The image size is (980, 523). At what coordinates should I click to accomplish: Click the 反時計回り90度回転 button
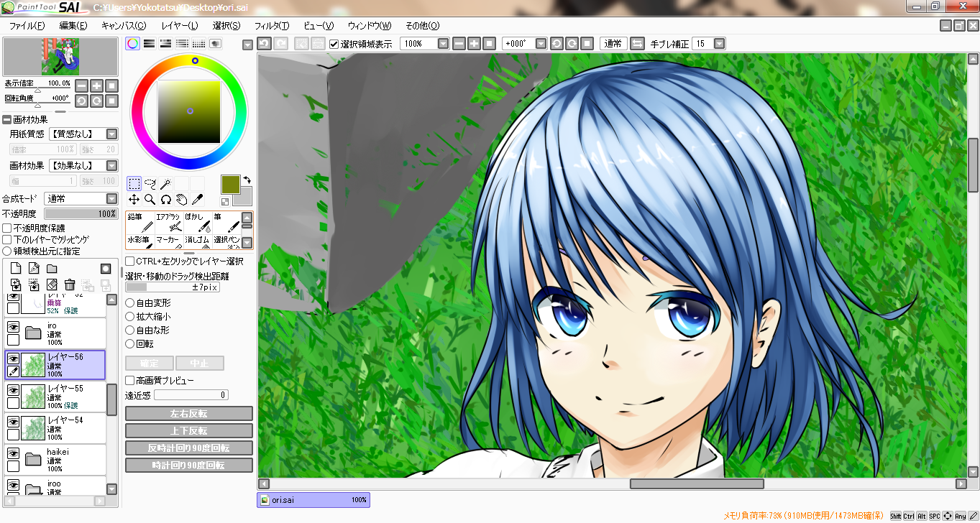[189, 448]
